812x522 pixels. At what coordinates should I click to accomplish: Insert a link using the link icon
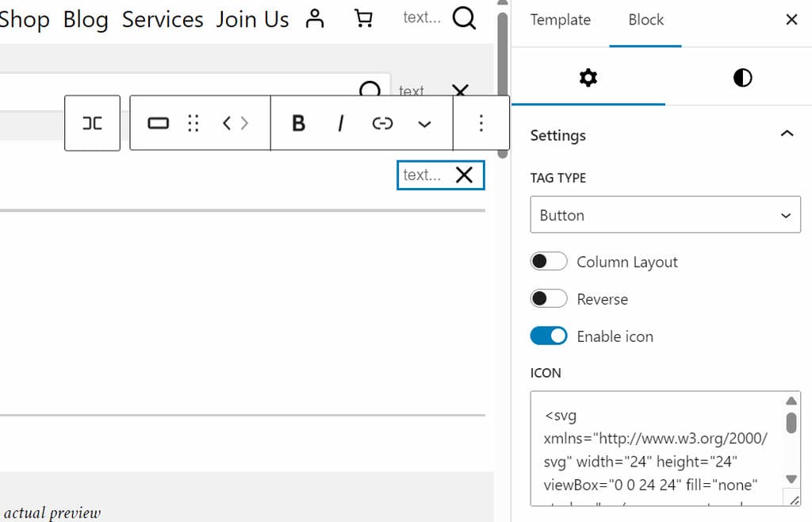(x=382, y=123)
